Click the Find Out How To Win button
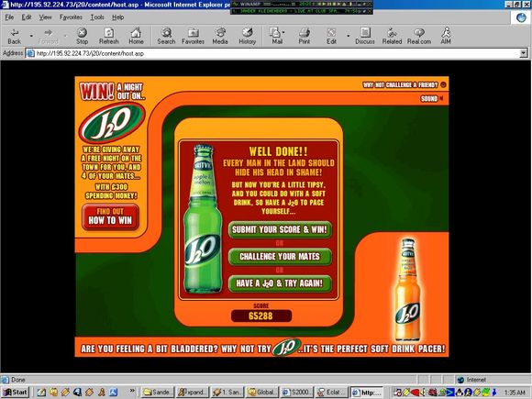Viewport: 532px width, 399px height. [x=110, y=216]
